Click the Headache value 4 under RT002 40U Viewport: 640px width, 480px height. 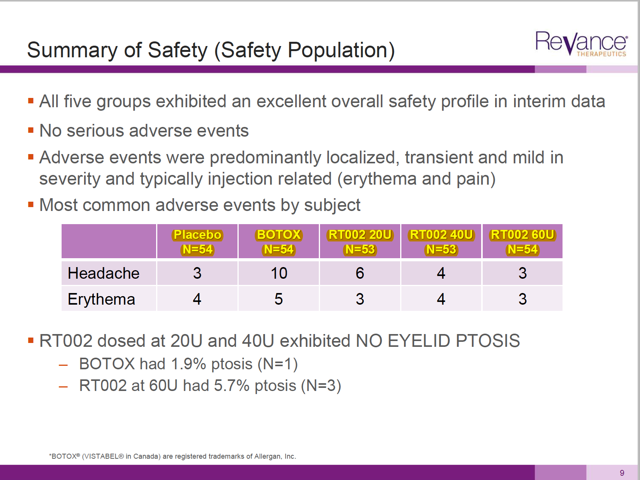click(x=441, y=273)
